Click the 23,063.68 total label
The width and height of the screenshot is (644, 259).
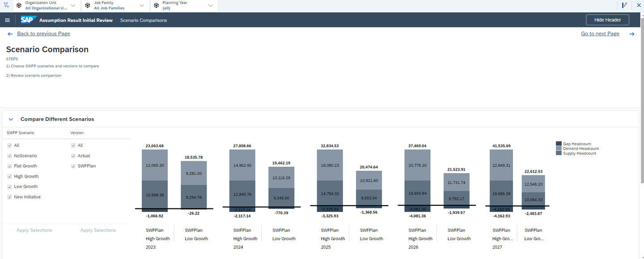(155, 146)
